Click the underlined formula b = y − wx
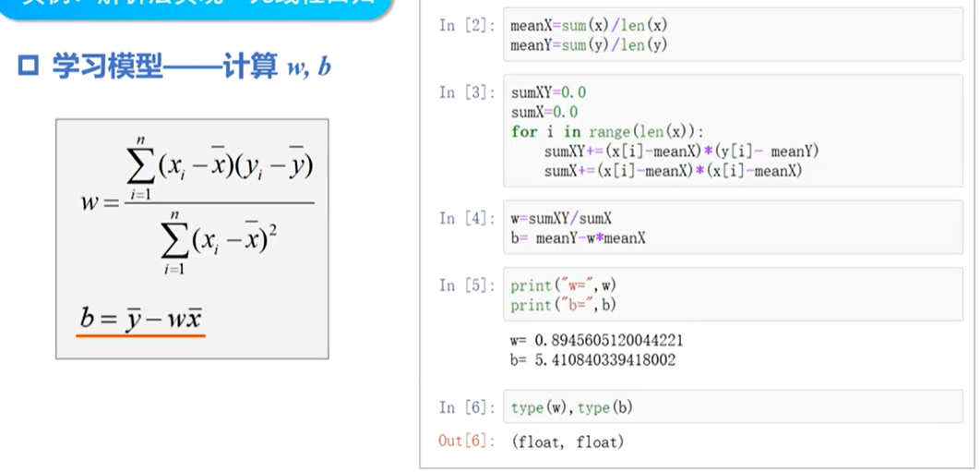Viewport: 980px width, 472px height. pos(141,320)
